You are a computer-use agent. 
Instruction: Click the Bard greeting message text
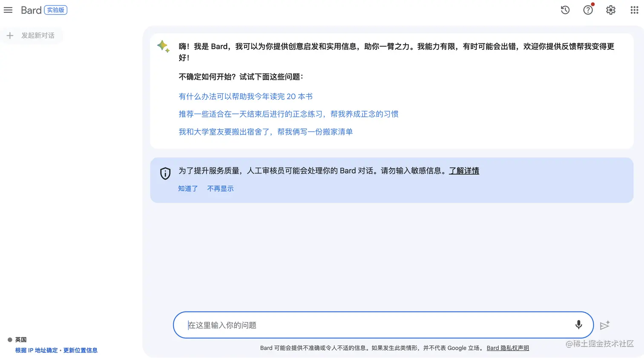click(x=396, y=52)
